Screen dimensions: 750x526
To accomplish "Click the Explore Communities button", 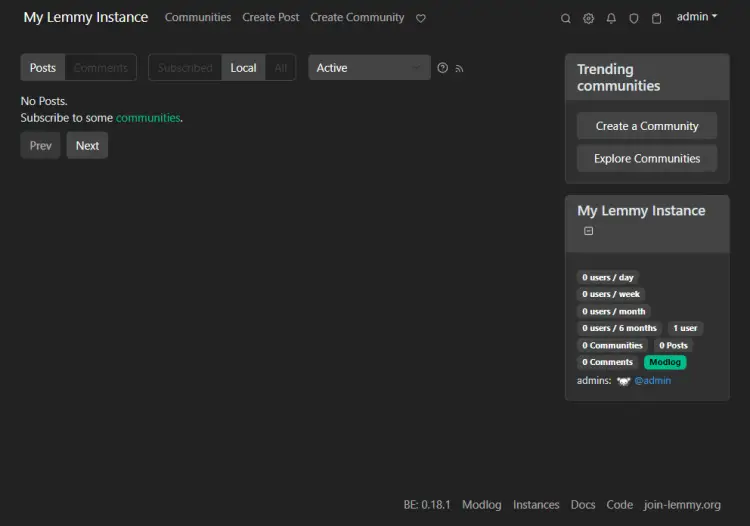I will 647,158.
